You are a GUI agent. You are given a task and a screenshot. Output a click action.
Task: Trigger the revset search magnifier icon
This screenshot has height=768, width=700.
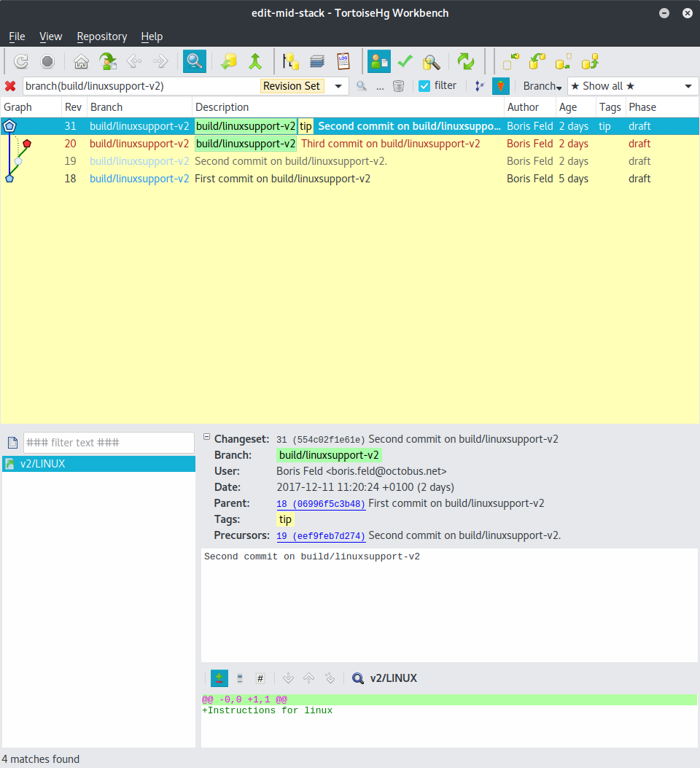tap(361, 86)
